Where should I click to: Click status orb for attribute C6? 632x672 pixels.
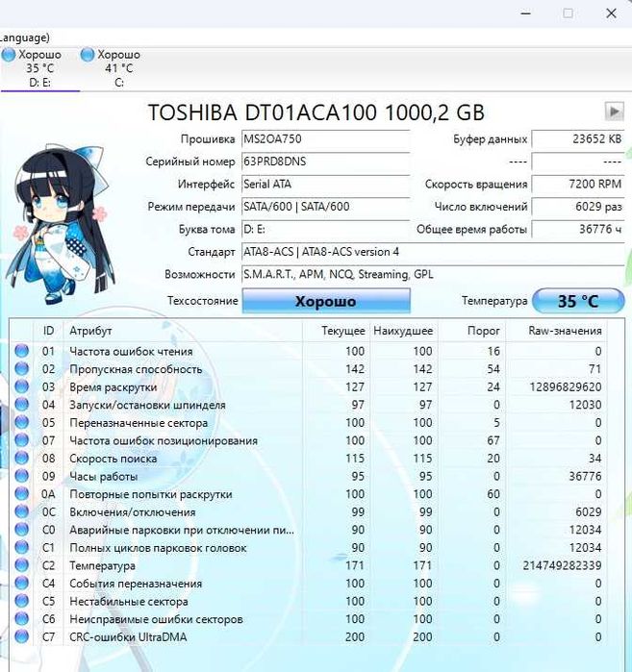click(x=22, y=619)
